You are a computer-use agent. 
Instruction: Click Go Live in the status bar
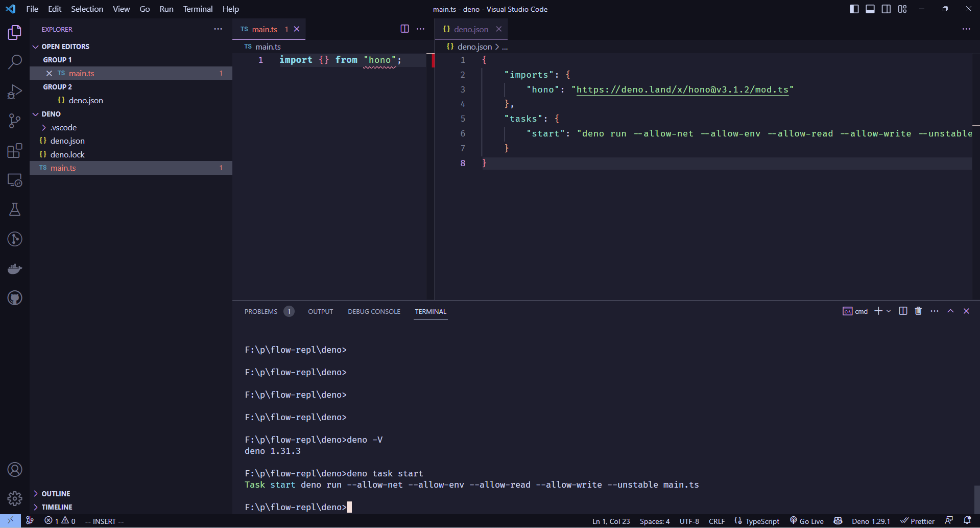806,521
